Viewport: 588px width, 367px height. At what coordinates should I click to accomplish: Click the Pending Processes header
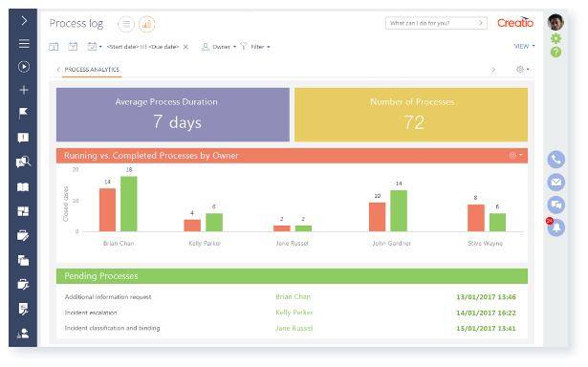[292, 276]
